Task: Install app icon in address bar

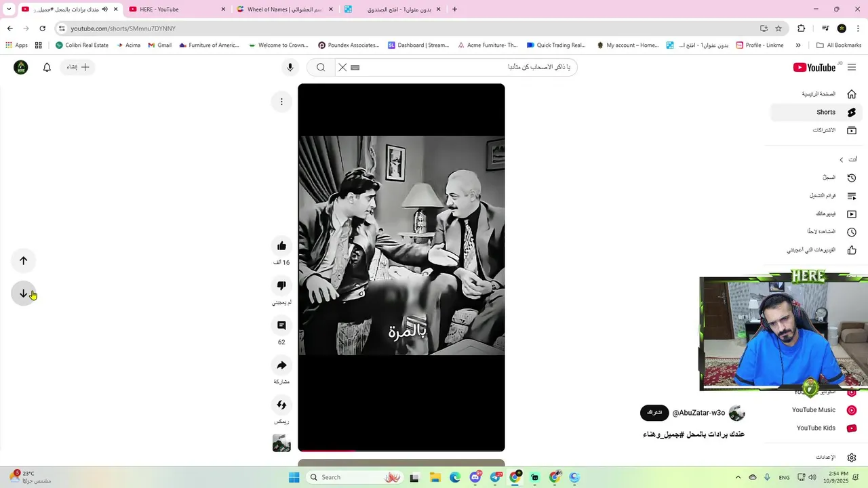Action: (764, 28)
